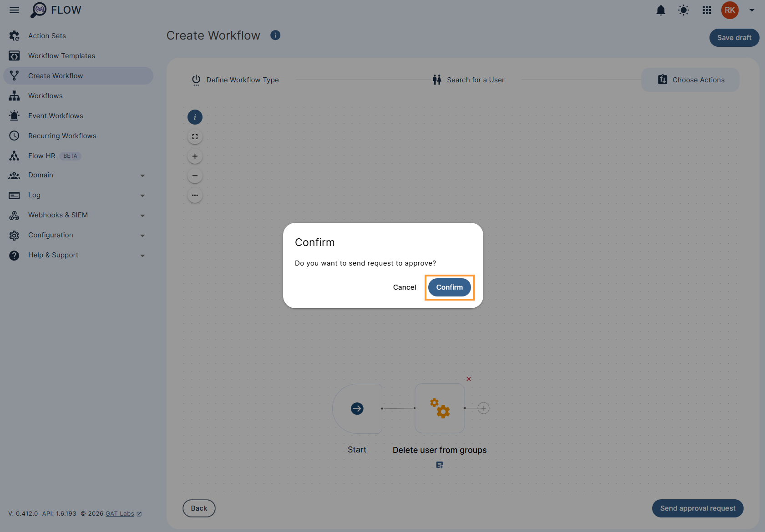
Task: Toggle light/dark theme with the sun icon
Action: pos(684,10)
